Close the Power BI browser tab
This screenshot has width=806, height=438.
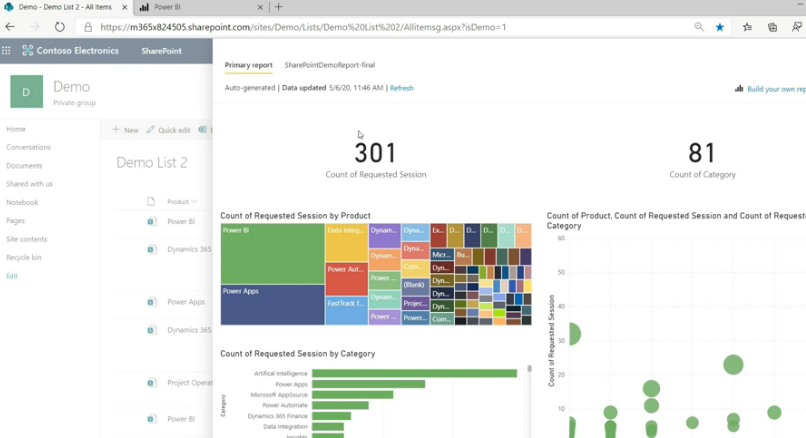pos(260,7)
